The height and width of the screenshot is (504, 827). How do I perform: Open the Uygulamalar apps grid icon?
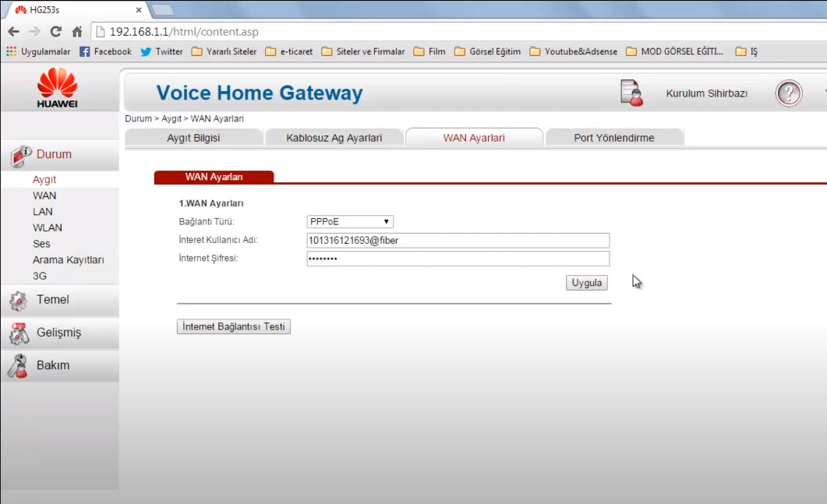pos(11,51)
